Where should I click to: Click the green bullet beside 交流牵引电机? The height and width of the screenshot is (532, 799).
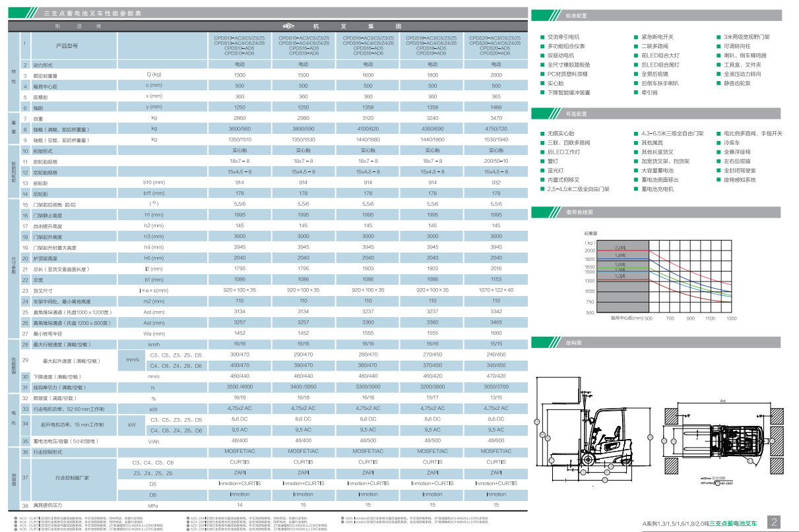click(x=542, y=38)
